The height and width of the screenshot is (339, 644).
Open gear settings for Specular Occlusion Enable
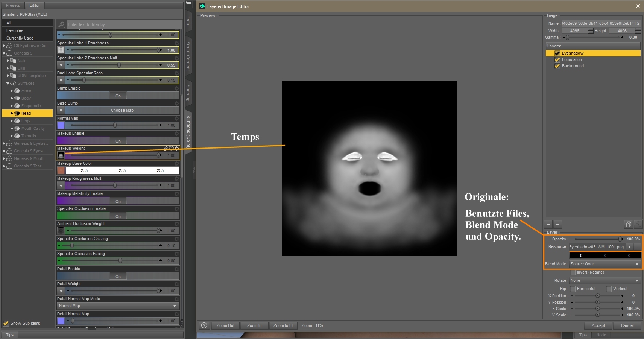[x=177, y=209]
